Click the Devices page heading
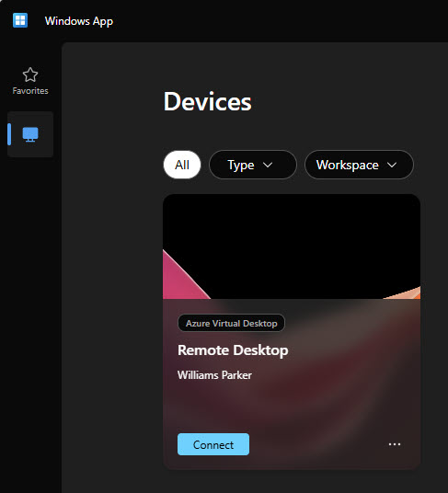This screenshot has height=493, width=448. [x=208, y=101]
